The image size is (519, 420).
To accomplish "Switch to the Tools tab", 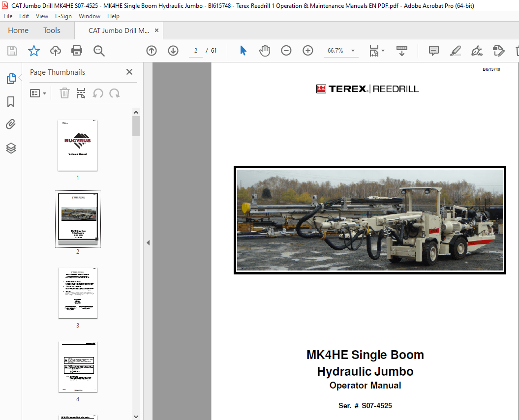I will click(52, 30).
